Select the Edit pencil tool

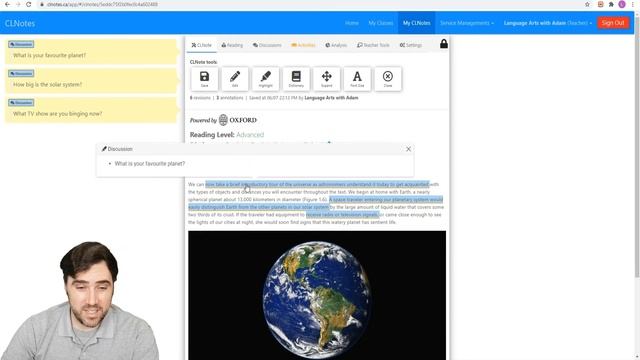(235, 78)
